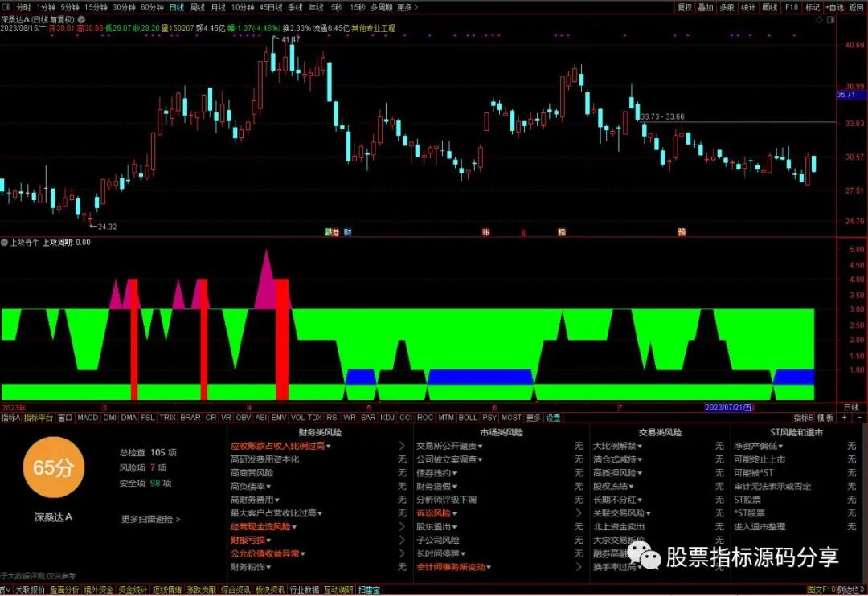The height and width of the screenshot is (596, 868).
Task: Click the minus button after the plus
Action: (x=859, y=418)
